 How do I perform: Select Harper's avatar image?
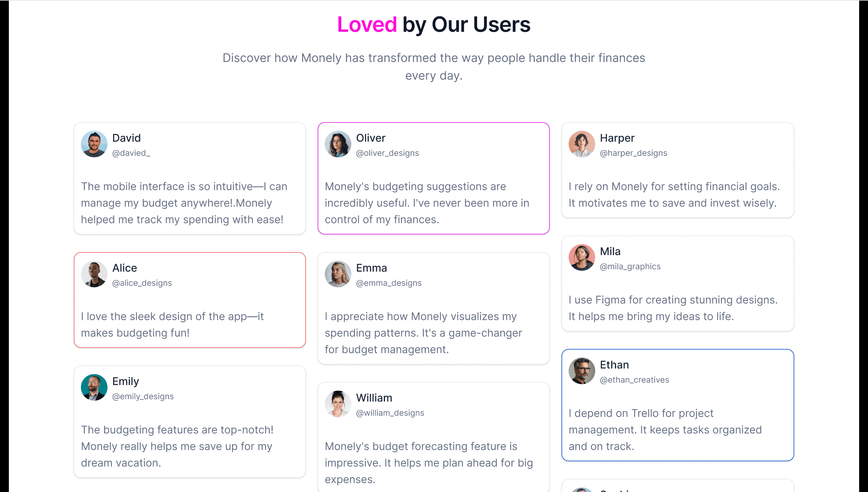[582, 144]
